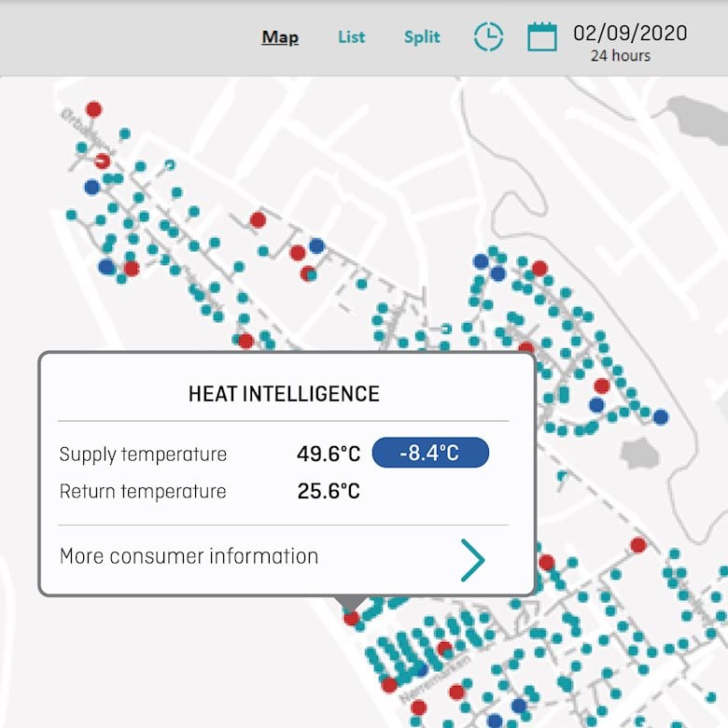Select the red marker under the popup pointer
728x728 pixels.
point(351,618)
